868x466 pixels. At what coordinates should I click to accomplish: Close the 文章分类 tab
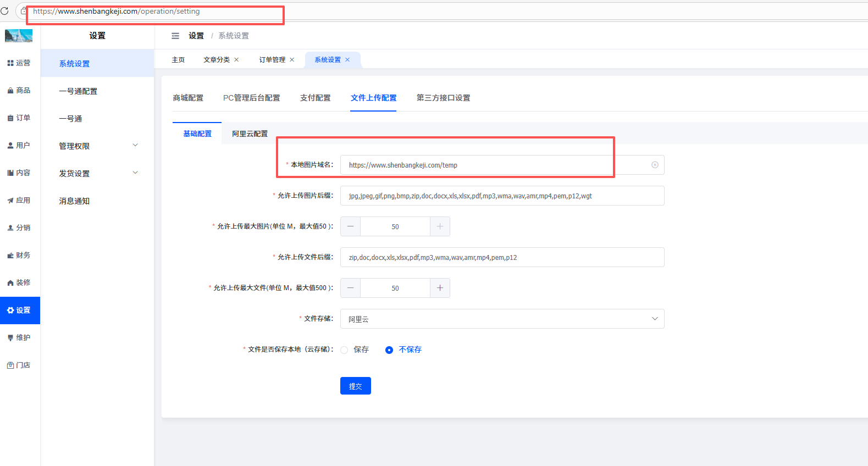pyautogui.click(x=236, y=60)
